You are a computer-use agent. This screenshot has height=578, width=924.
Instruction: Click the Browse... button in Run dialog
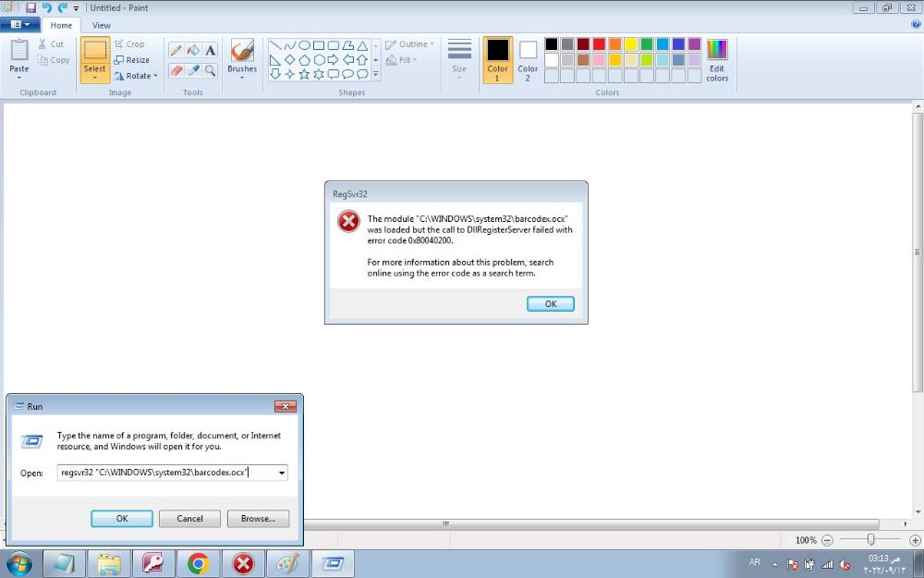[x=258, y=519]
